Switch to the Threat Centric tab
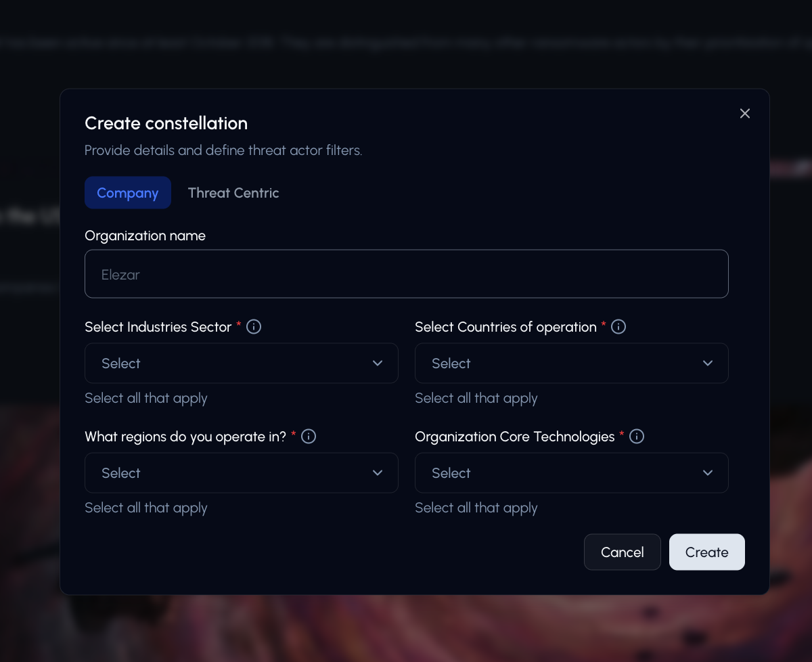This screenshot has width=812, height=662. click(233, 193)
